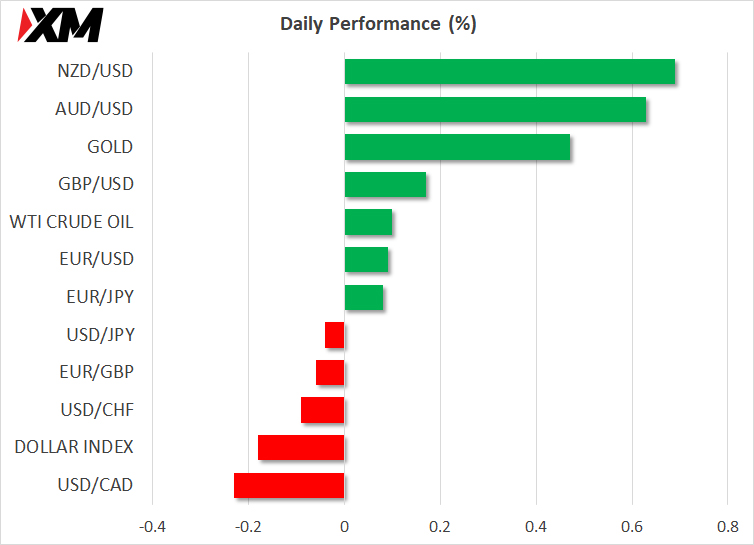Click the 0 axis tick label
Image resolution: width=754 pixels, height=545 pixels.
click(344, 527)
